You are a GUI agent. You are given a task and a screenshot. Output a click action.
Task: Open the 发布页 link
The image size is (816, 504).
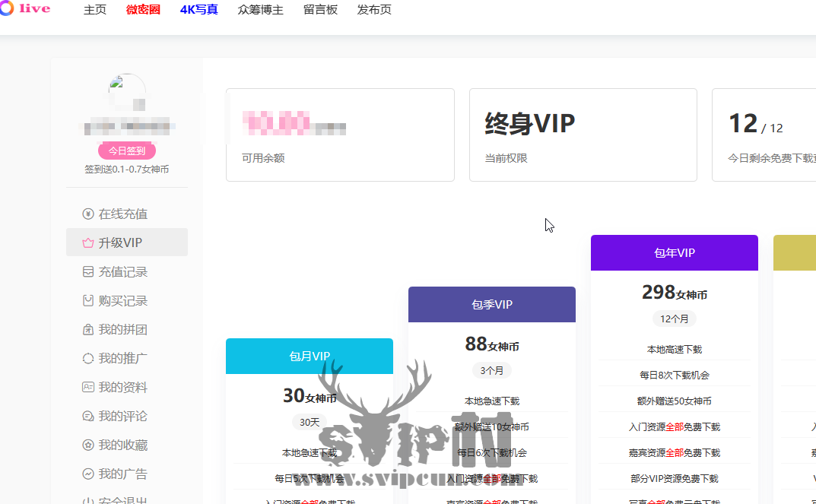[374, 10]
